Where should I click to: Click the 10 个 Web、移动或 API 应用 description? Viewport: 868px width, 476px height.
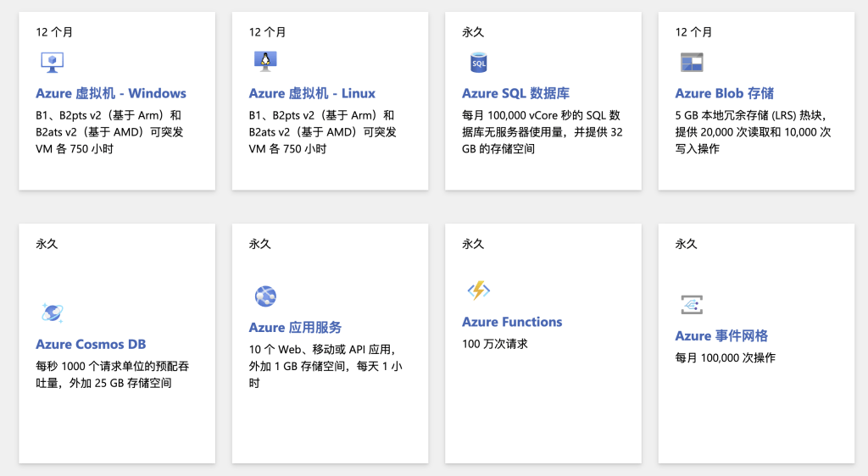pyautogui.click(x=325, y=366)
